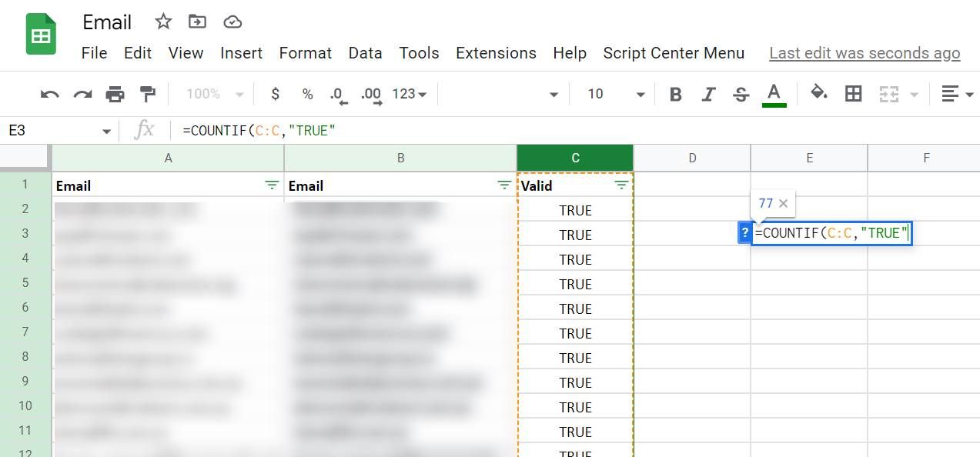Open the filter on the Valid column
The width and height of the screenshot is (980, 457).
click(x=621, y=185)
